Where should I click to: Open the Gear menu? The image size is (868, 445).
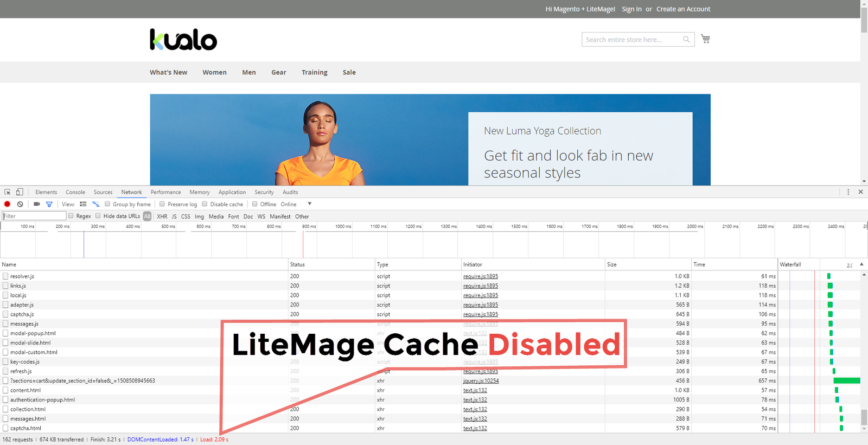(279, 72)
